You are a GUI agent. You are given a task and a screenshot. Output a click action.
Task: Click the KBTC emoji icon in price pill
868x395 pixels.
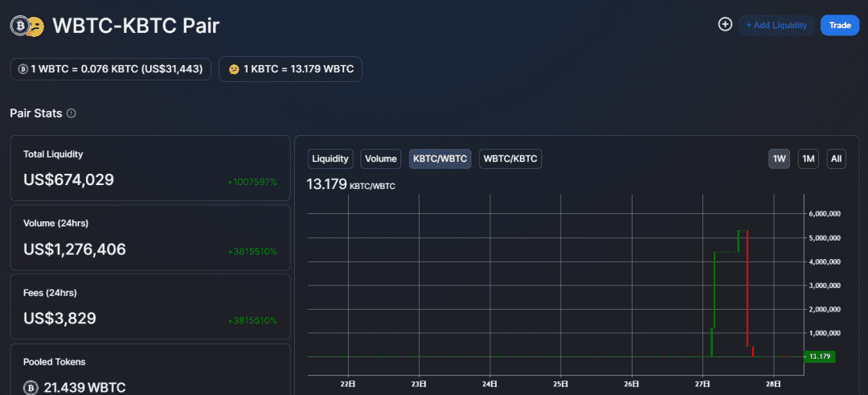click(x=234, y=69)
